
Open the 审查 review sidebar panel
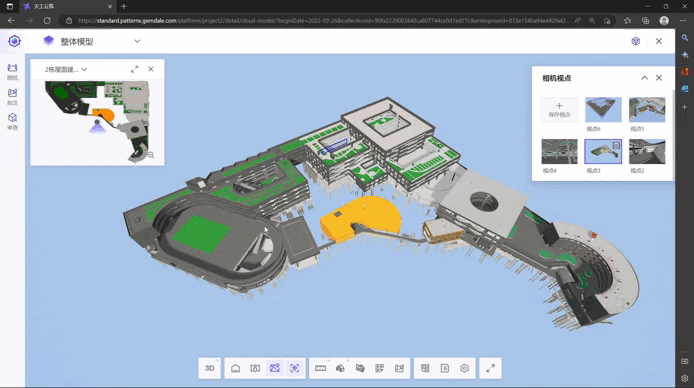pyautogui.click(x=12, y=122)
